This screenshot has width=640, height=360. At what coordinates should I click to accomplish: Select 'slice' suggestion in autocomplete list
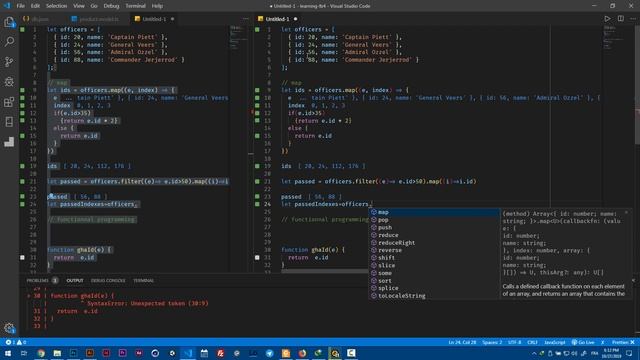[434, 265]
